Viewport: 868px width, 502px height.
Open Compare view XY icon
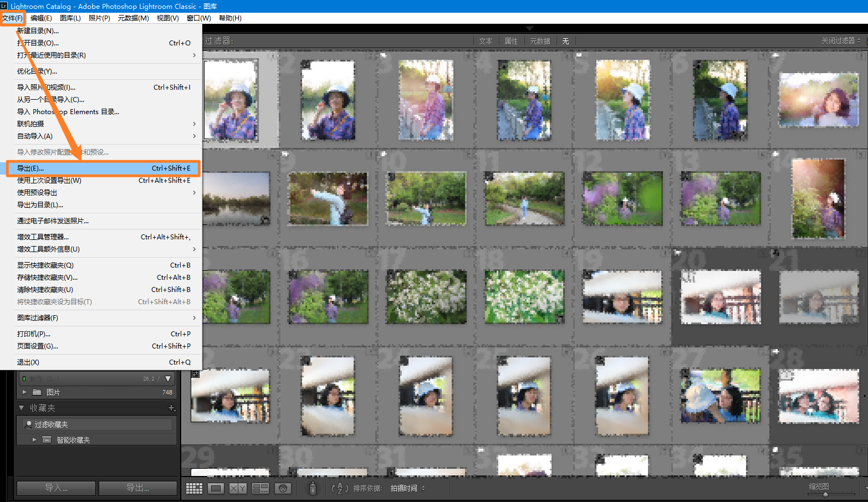(238, 488)
